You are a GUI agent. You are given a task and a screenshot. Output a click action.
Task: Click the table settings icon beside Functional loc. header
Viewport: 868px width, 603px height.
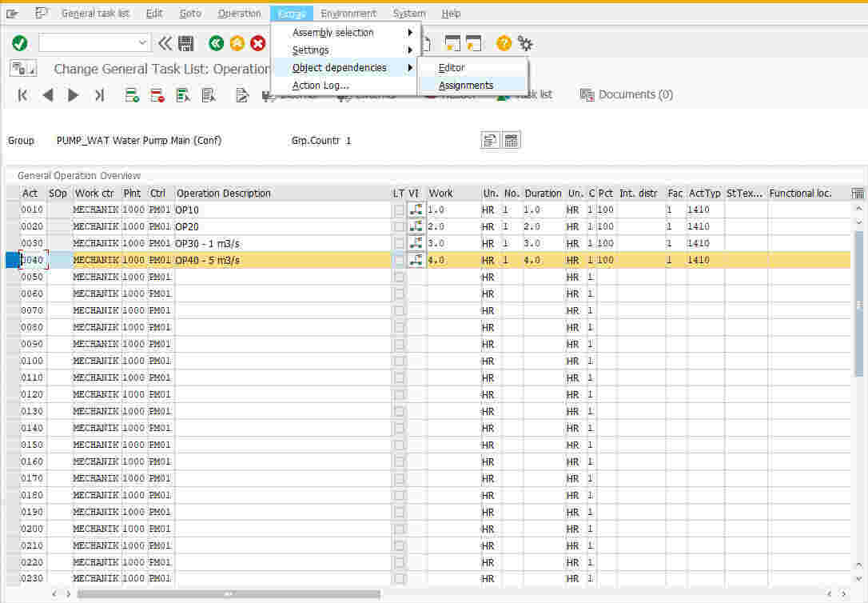coord(858,193)
